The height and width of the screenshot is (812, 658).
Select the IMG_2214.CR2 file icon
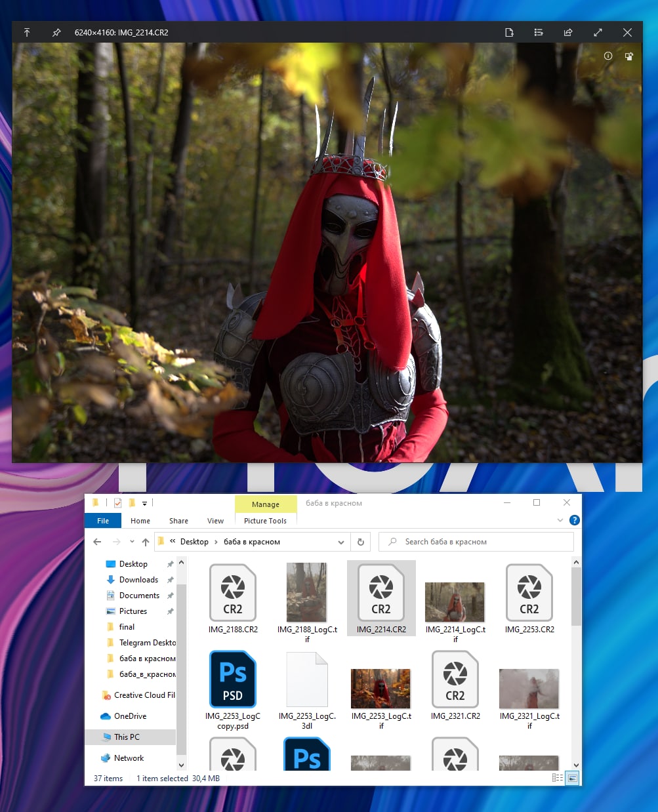(x=381, y=592)
